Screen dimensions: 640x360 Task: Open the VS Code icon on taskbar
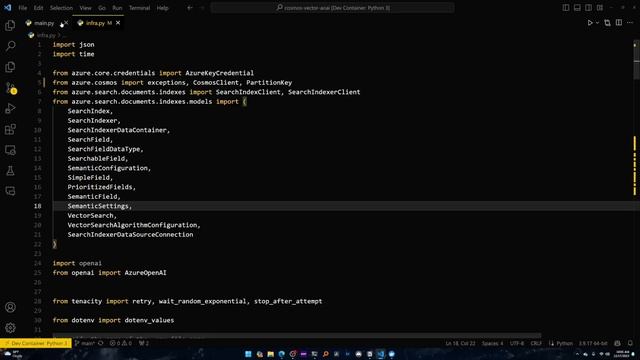pyautogui.click(x=380, y=354)
